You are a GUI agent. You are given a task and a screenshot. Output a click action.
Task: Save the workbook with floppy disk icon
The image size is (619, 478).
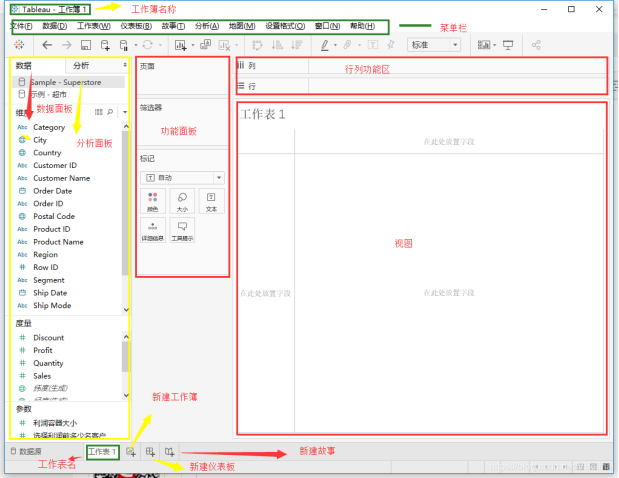86,45
